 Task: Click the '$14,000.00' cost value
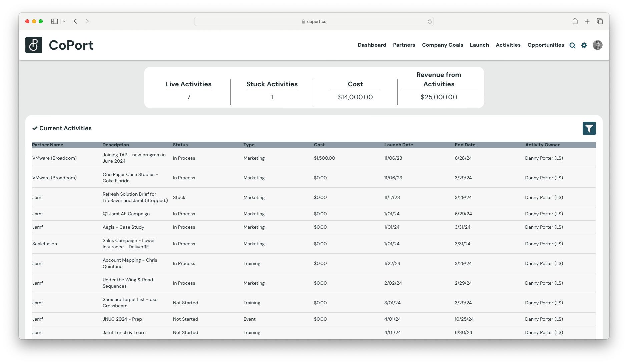point(355,97)
